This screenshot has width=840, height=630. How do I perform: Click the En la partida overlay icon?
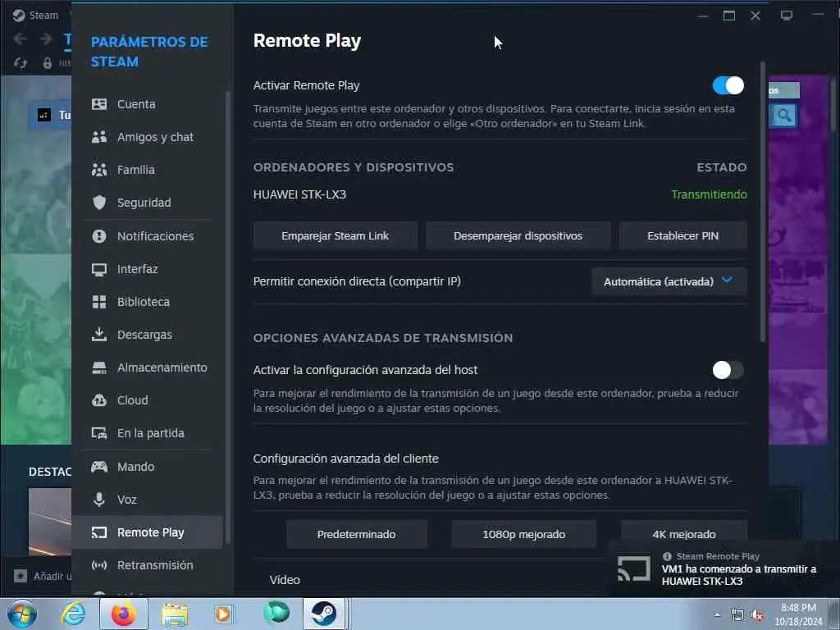click(99, 433)
